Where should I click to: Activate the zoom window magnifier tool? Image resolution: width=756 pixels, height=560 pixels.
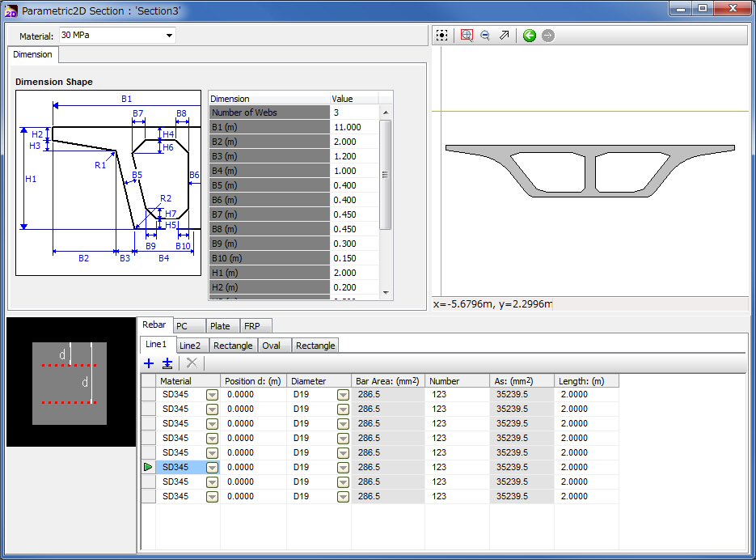pos(467,36)
